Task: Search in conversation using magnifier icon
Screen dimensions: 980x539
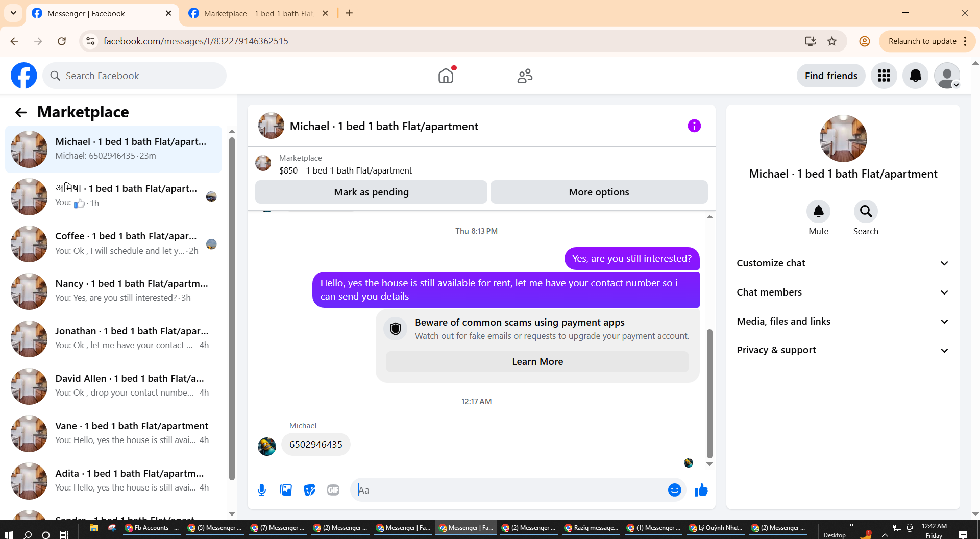Action: pos(866,211)
